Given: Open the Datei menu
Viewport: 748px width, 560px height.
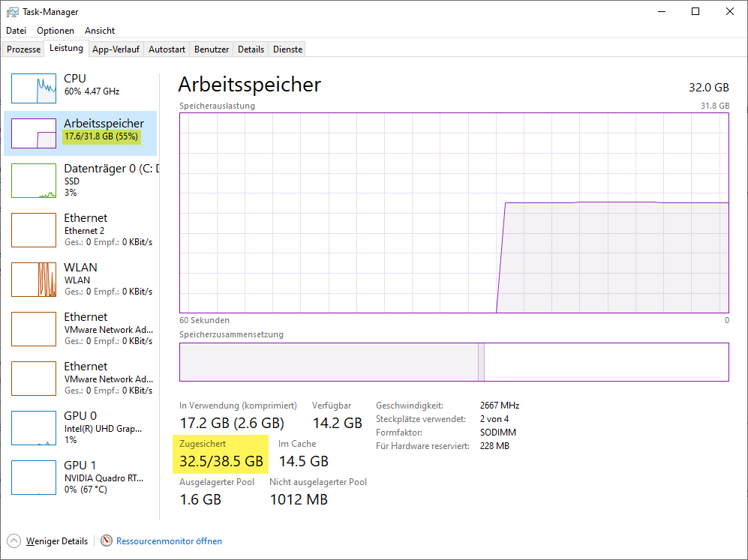Looking at the screenshot, I should coord(16,31).
